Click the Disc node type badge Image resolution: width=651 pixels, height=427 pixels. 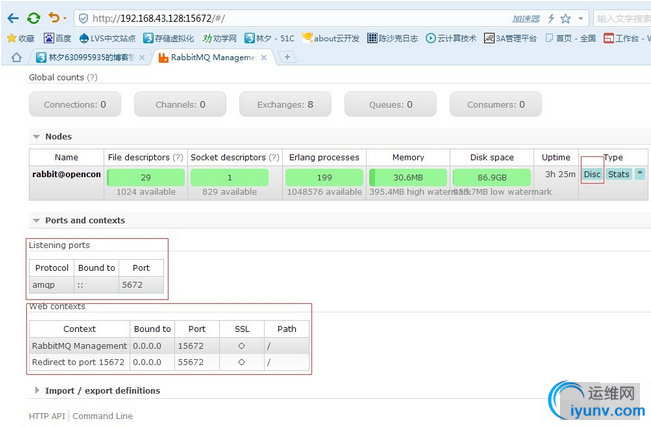pos(592,174)
